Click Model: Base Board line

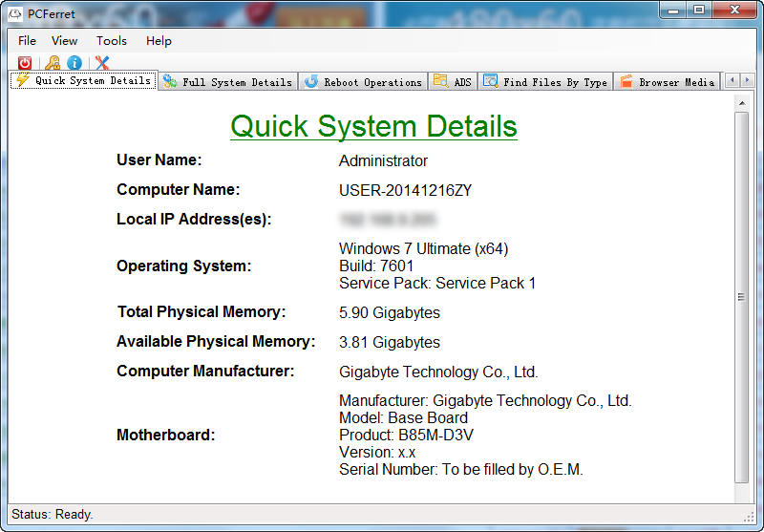tap(403, 418)
